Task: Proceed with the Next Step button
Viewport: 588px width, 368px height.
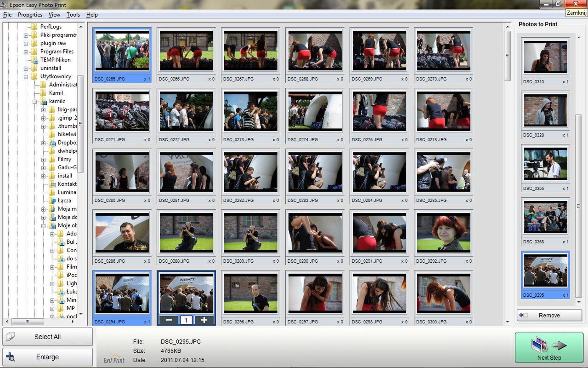Action: tap(549, 348)
